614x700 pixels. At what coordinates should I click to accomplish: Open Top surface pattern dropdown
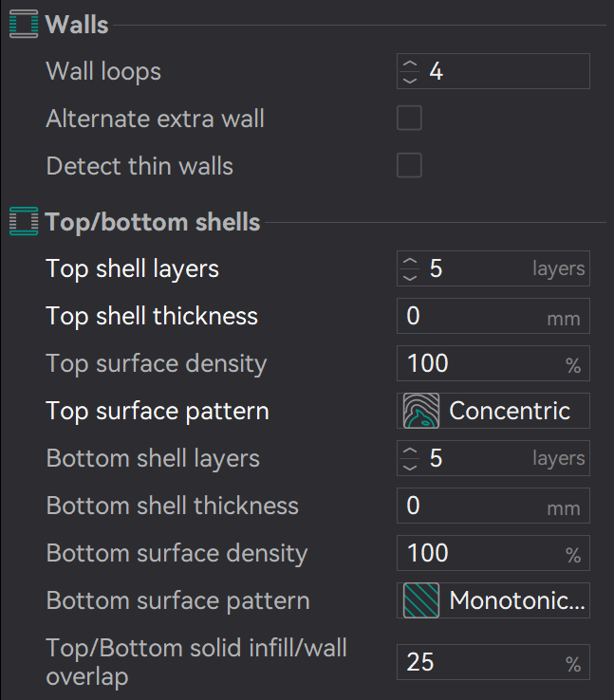[x=493, y=411]
